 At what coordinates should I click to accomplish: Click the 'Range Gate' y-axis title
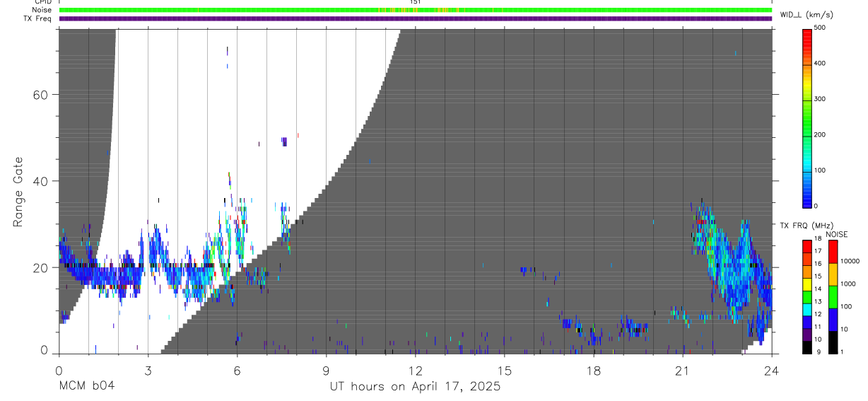[18, 192]
